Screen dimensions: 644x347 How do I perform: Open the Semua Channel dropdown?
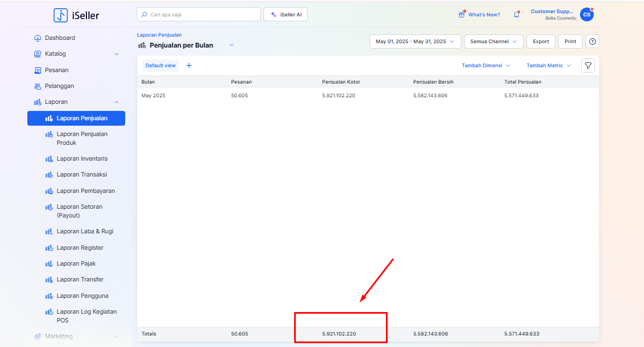pos(493,42)
